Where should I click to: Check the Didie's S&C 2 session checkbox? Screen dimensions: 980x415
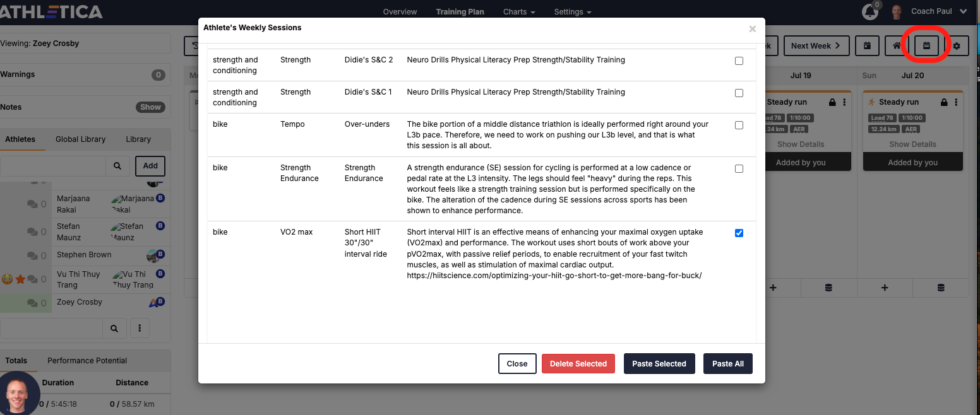tap(739, 61)
